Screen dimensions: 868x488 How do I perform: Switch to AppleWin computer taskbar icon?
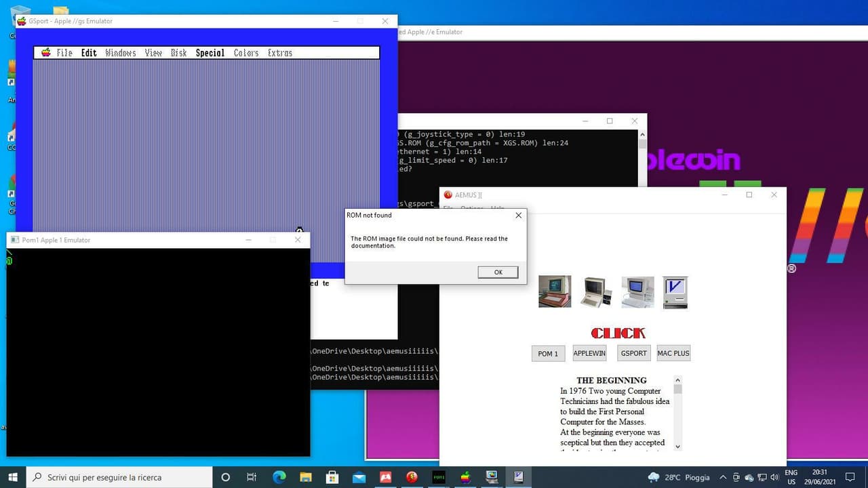coord(492,477)
